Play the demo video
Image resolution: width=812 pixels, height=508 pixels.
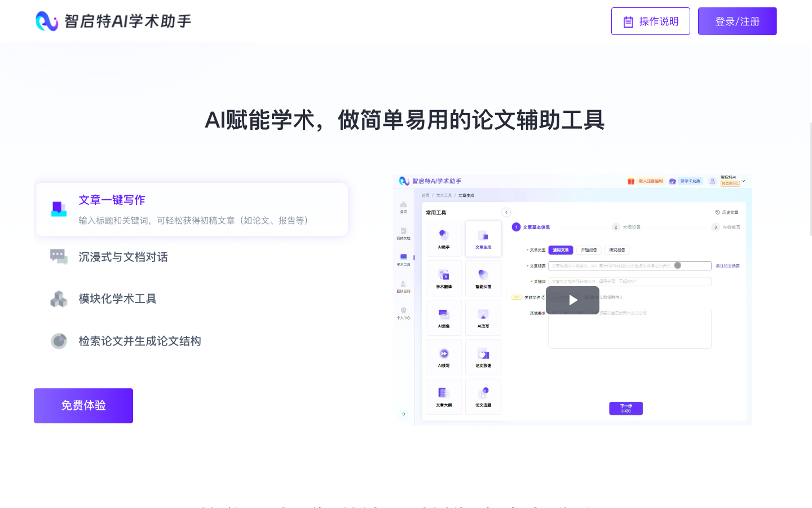tap(572, 300)
